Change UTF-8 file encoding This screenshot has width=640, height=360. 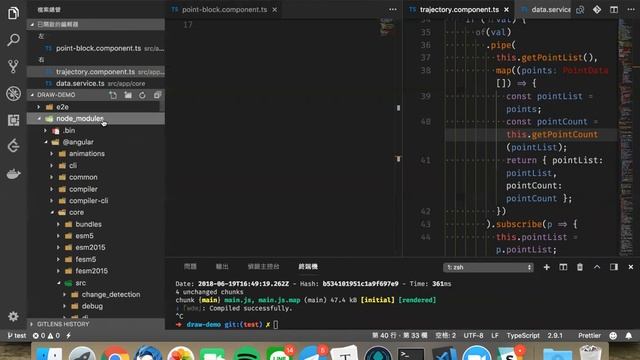(473, 336)
